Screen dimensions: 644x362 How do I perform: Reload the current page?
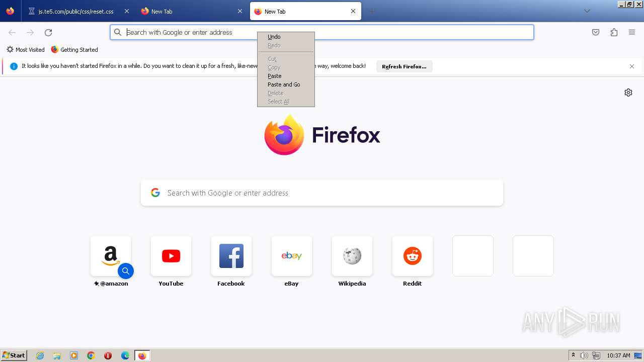point(48,32)
